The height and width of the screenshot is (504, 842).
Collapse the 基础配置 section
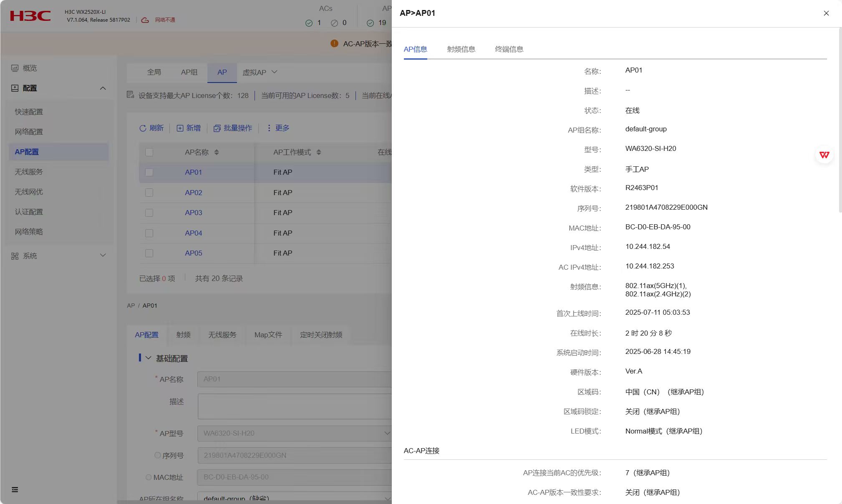[148, 358]
